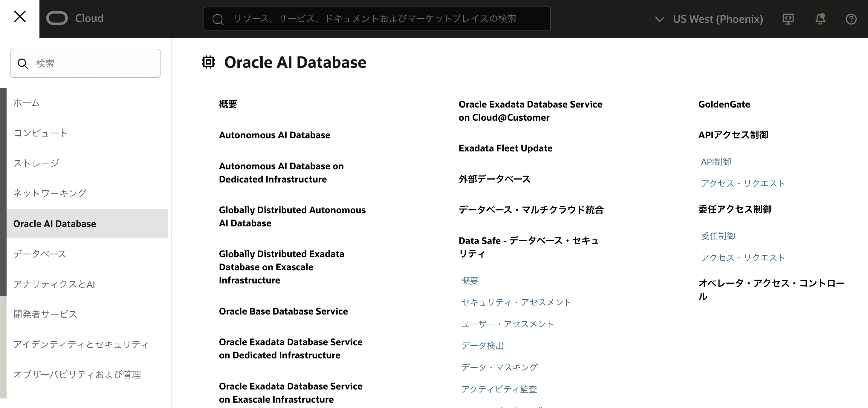Open データ・マスキング
This screenshot has width=868, height=408.
click(499, 367)
